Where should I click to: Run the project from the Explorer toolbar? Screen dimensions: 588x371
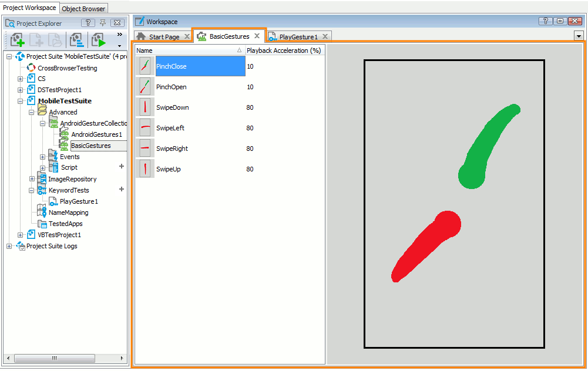tap(99, 39)
